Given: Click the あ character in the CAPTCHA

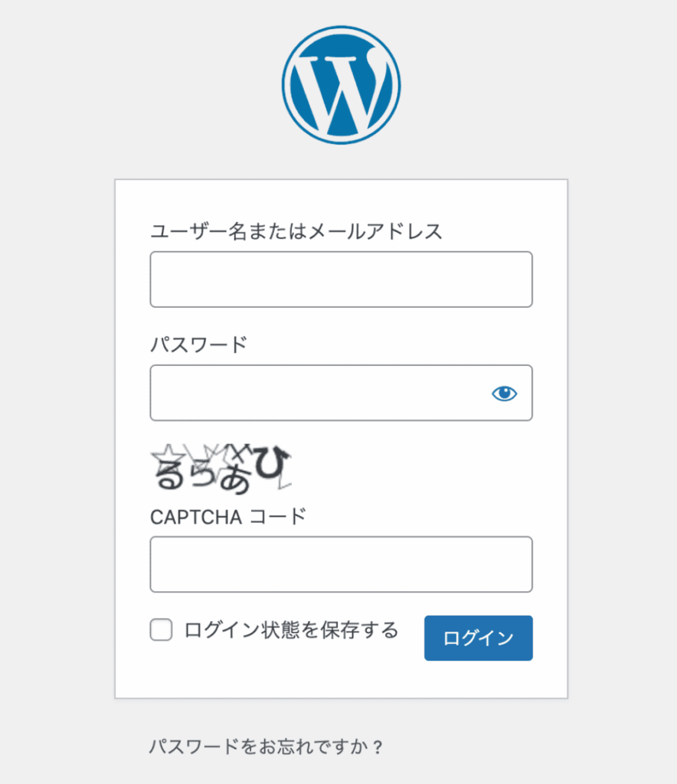Looking at the screenshot, I should coord(237,479).
